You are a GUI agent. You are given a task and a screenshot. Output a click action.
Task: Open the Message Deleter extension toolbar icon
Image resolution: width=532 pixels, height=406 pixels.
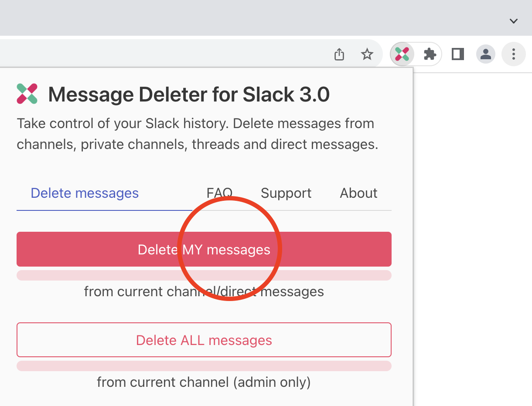coord(401,54)
